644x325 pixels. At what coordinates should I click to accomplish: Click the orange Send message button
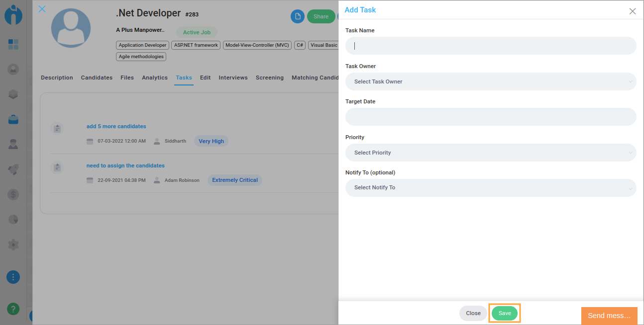point(609,316)
